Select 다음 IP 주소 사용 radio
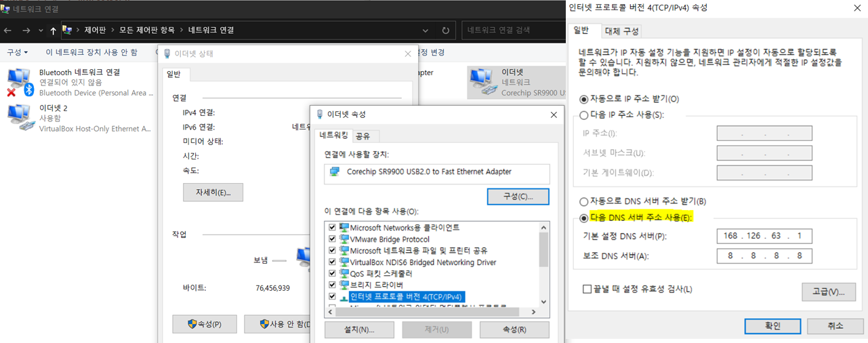Screen dimensions: 868x343 [584, 115]
